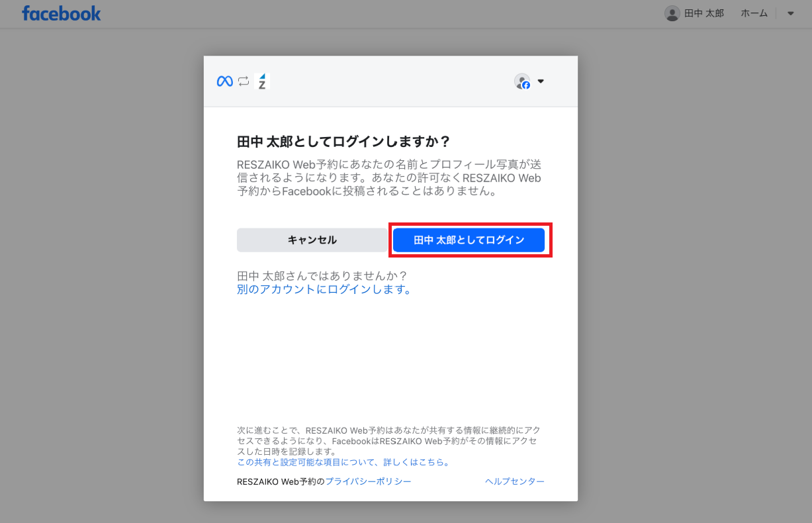The width and height of the screenshot is (812, 523).
Task: Click the Meta logo in the dialog header
Action: pyautogui.click(x=225, y=81)
